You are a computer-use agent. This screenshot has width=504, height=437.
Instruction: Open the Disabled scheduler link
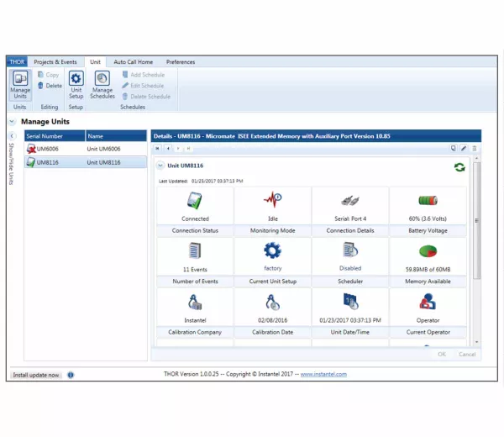tap(350, 268)
